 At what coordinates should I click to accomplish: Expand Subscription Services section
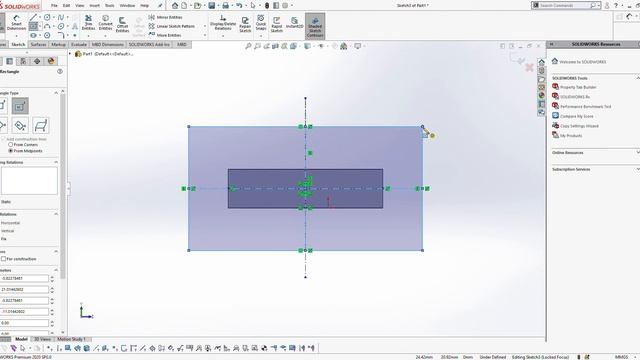coord(638,169)
